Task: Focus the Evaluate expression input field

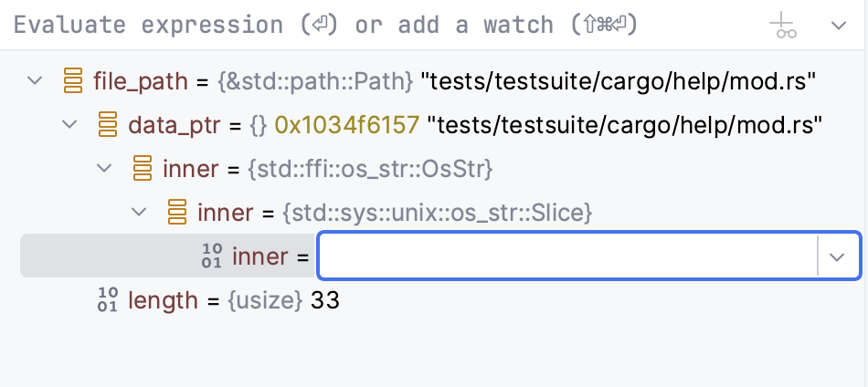Action: pyautogui.click(x=365, y=25)
